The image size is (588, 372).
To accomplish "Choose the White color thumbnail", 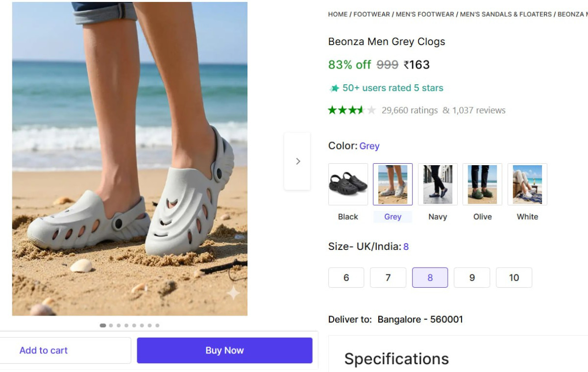I will (527, 184).
